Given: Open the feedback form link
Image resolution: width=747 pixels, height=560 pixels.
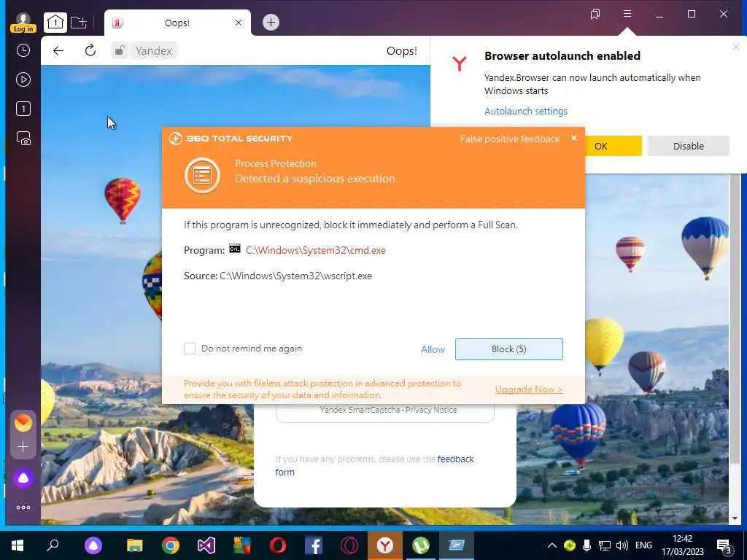Looking at the screenshot, I should (x=374, y=465).
